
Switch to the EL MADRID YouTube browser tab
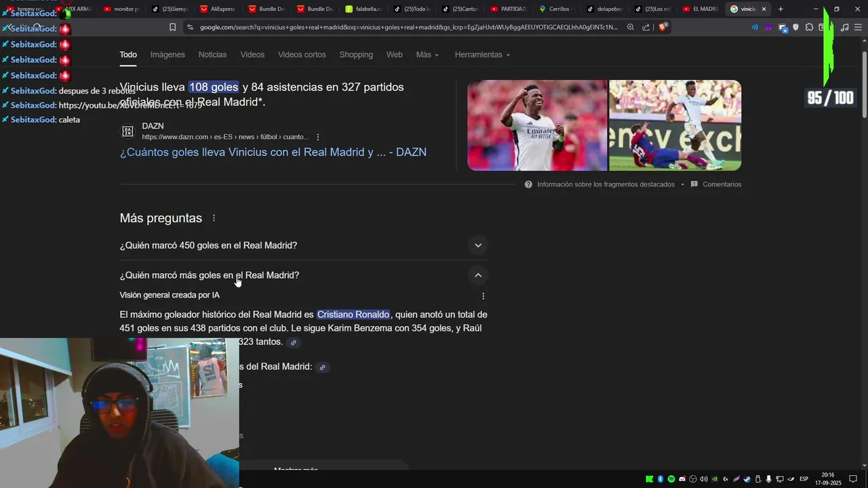click(x=701, y=9)
